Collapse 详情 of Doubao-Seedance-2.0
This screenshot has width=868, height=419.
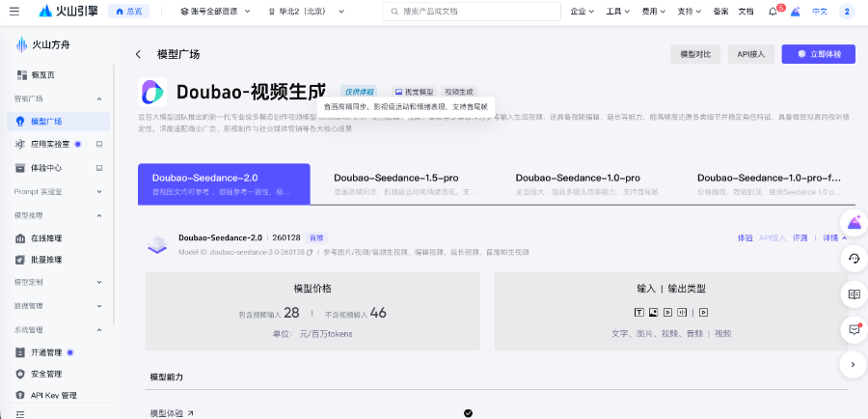[834, 237]
